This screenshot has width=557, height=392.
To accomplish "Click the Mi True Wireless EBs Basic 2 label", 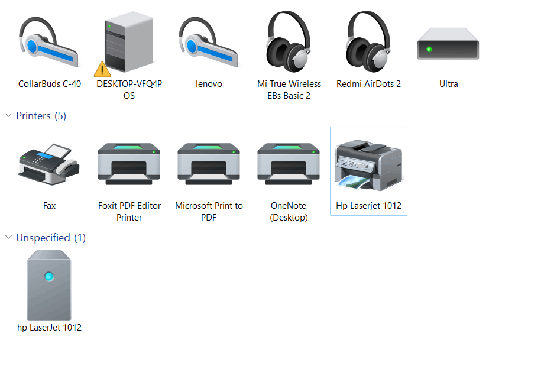I will click(x=289, y=89).
